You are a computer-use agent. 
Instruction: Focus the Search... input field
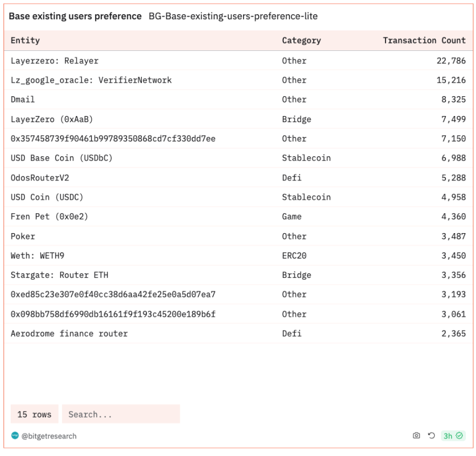121,414
